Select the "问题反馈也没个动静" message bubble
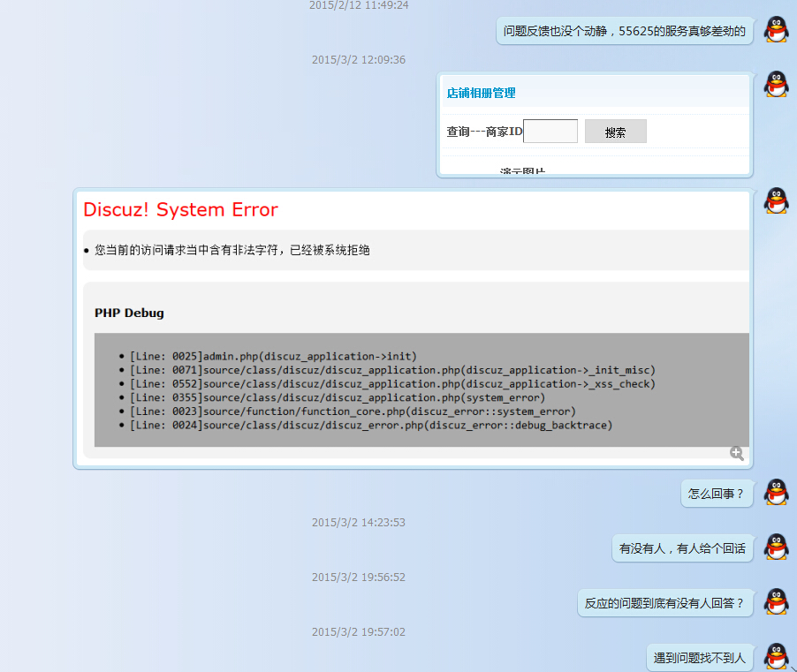The image size is (797, 672). 624,30
